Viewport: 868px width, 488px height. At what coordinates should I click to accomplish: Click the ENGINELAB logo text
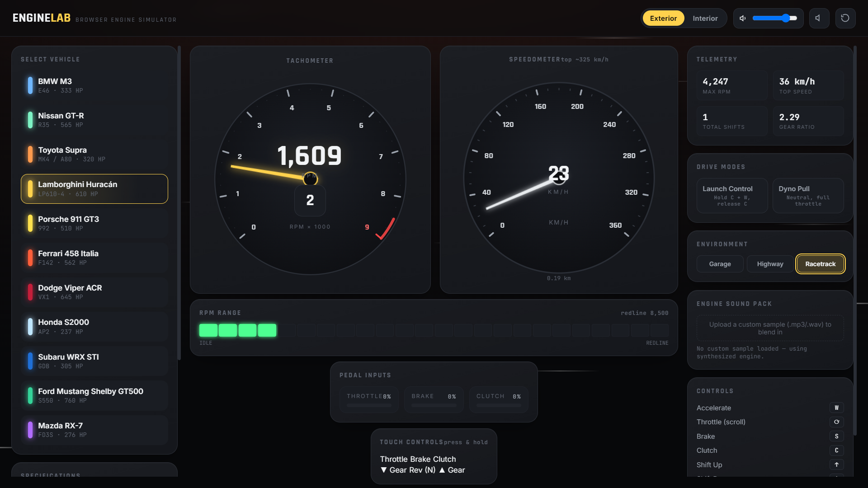pyautogui.click(x=42, y=18)
